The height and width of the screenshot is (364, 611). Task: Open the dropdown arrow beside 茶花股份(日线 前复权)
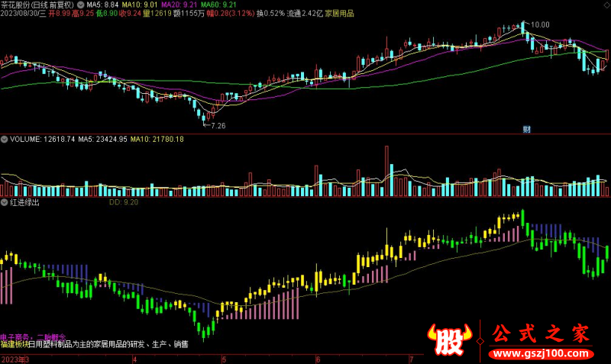[80, 5]
